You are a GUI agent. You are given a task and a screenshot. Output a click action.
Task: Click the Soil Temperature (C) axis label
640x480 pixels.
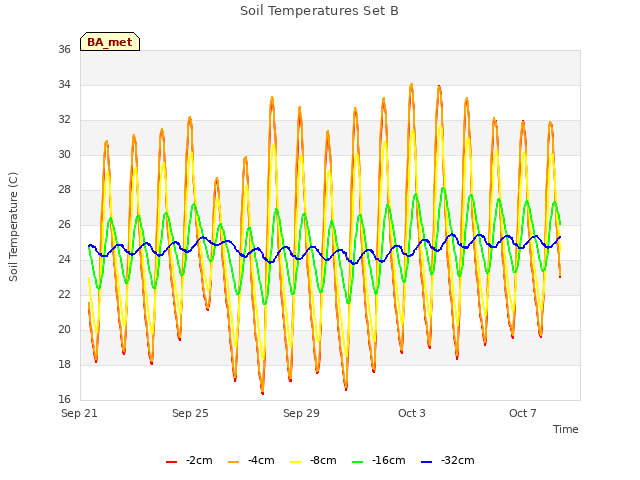pos(13,227)
